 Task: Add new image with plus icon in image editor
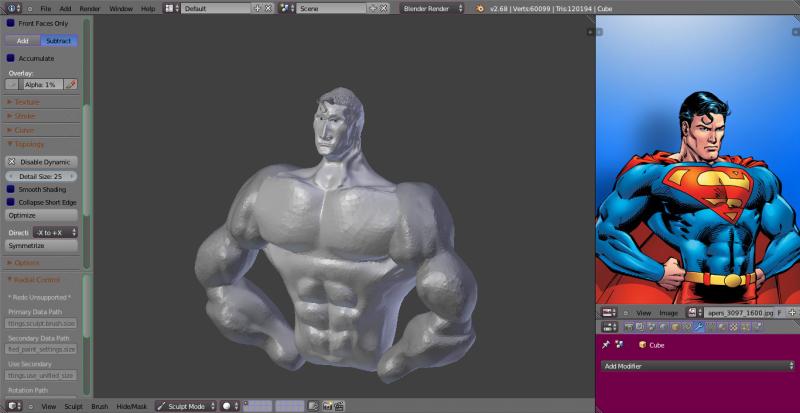(x=792, y=312)
